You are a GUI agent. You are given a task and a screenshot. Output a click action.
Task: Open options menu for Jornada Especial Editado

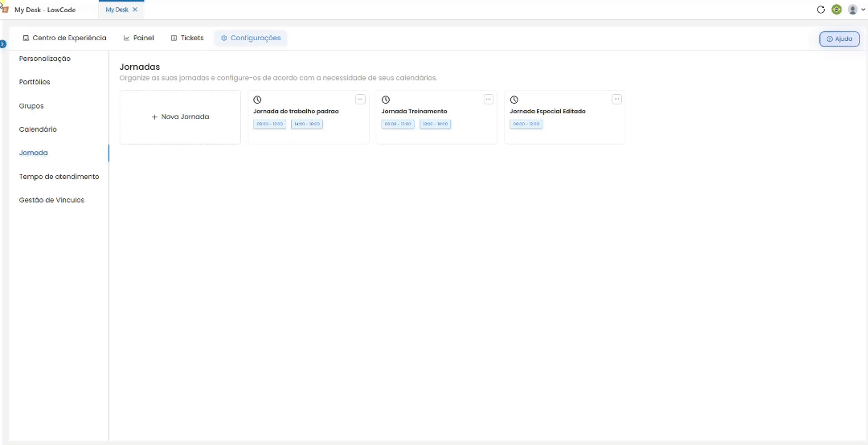pos(616,99)
